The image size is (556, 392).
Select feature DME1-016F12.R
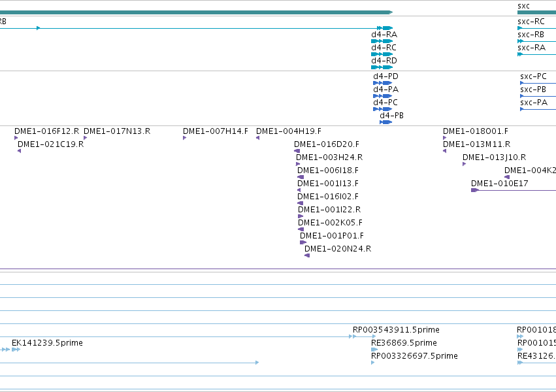click(x=47, y=131)
